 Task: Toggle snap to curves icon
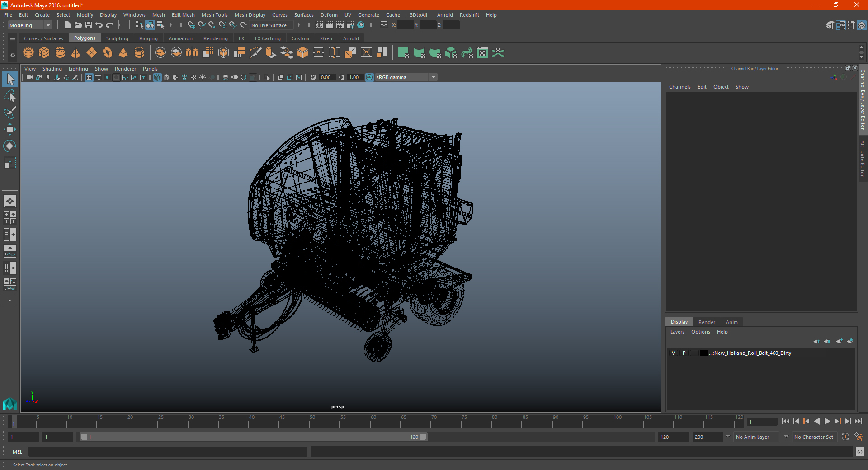coord(202,25)
